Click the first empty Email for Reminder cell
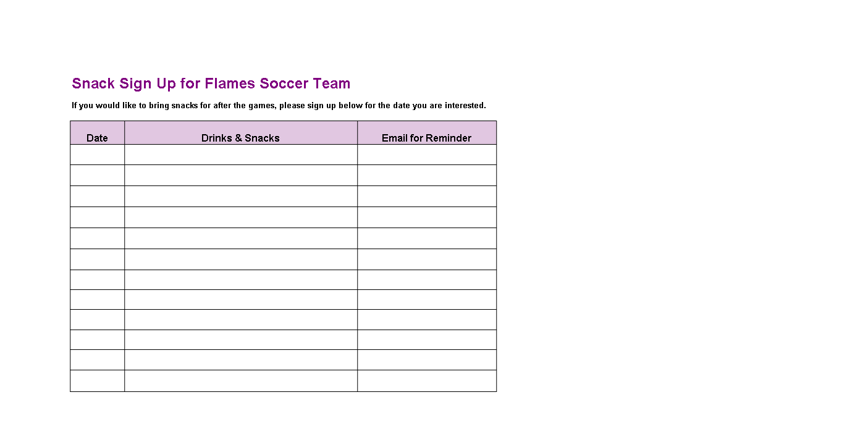 point(427,155)
